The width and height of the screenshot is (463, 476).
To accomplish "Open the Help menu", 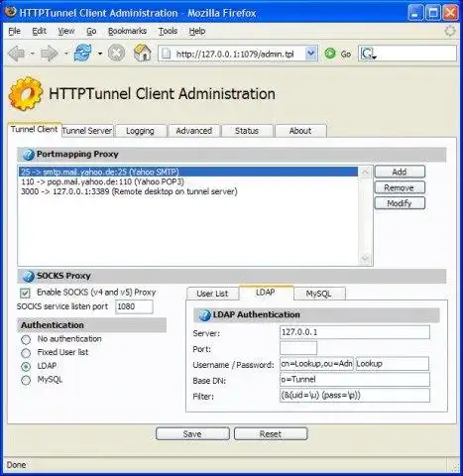I will (197, 31).
